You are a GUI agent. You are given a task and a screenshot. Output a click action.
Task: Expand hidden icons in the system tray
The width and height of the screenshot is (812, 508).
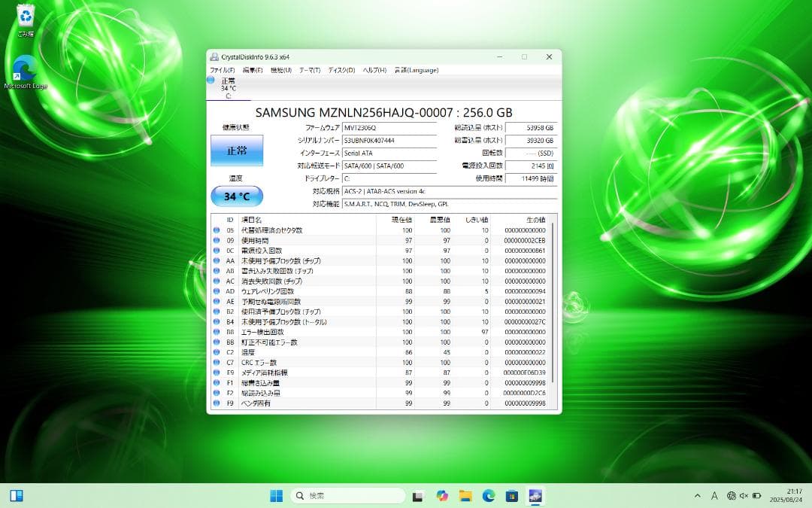(x=698, y=495)
